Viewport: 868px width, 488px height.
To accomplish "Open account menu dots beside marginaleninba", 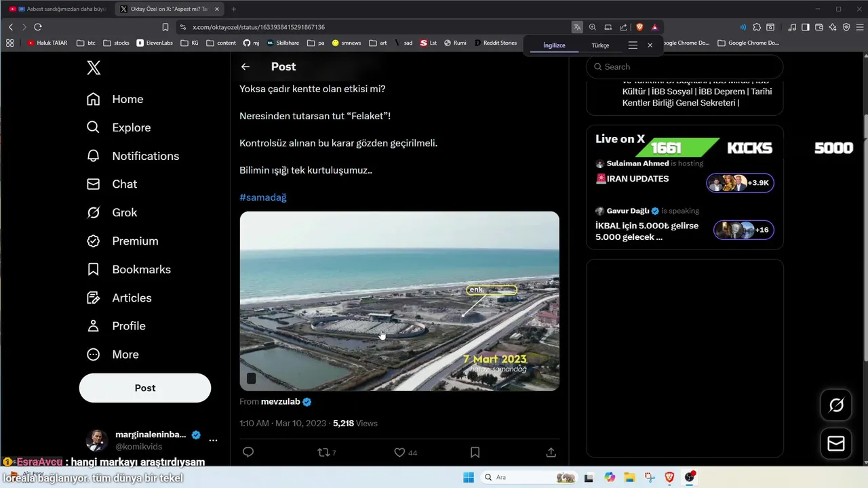I will (213, 441).
